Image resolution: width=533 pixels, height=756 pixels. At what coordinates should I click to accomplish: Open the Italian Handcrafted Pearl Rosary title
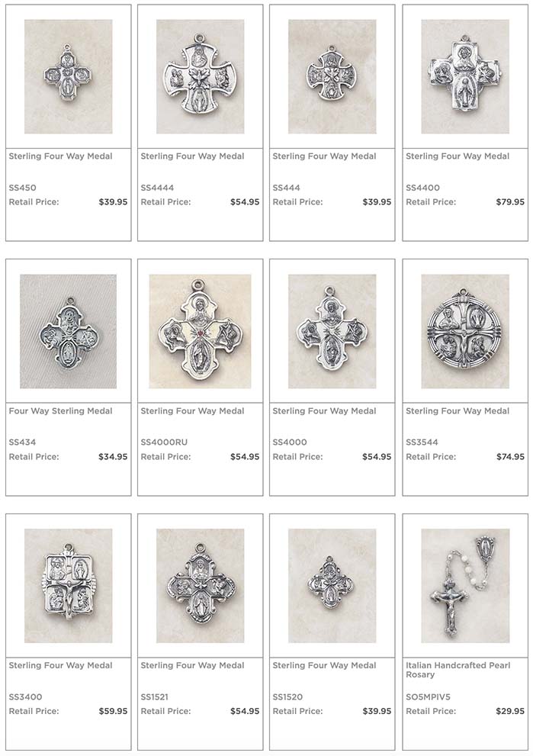click(458, 670)
